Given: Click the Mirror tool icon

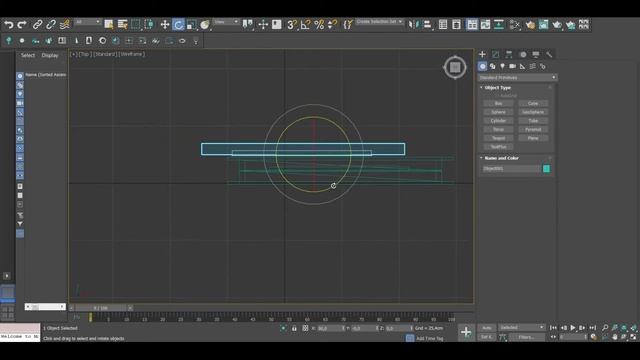Looking at the screenshot, I should pyautogui.click(x=413, y=25).
